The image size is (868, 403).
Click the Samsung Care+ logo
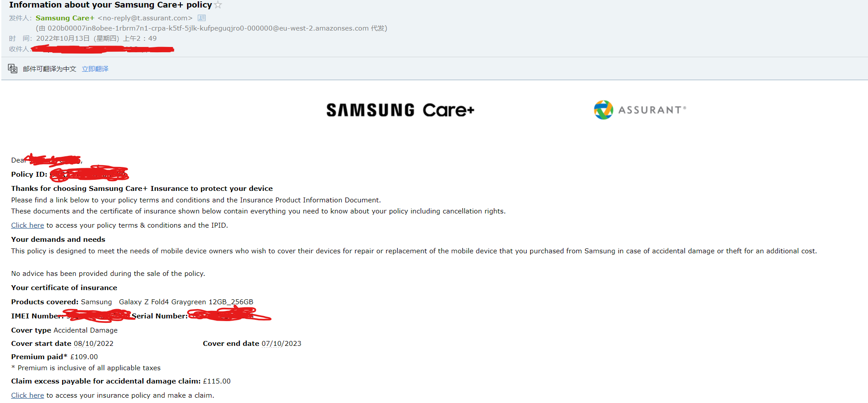pyautogui.click(x=400, y=110)
